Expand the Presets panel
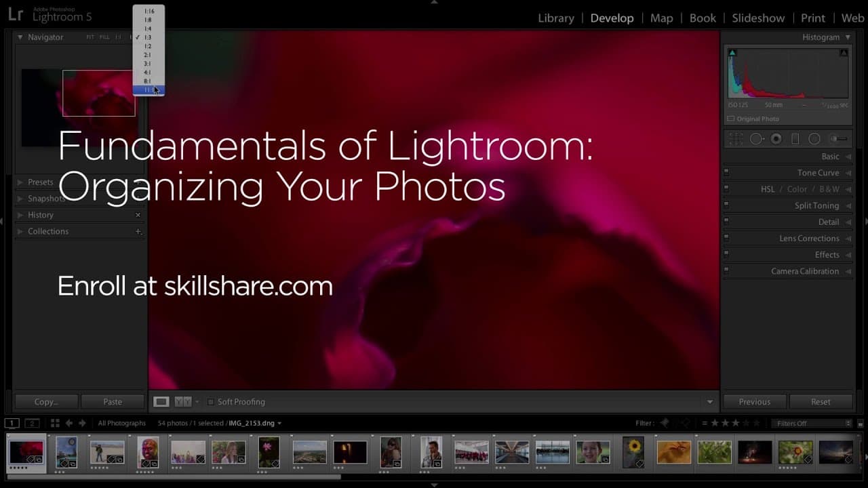The width and height of the screenshot is (868, 488). (20, 182)
